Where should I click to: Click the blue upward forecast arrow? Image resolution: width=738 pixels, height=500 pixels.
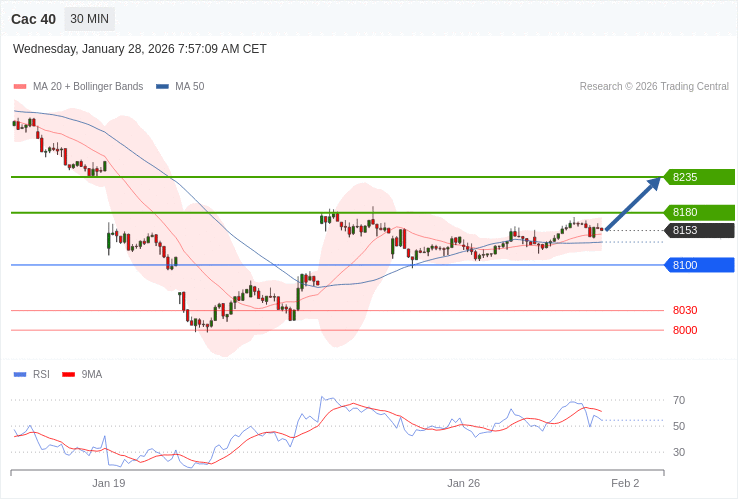point(633,204)
